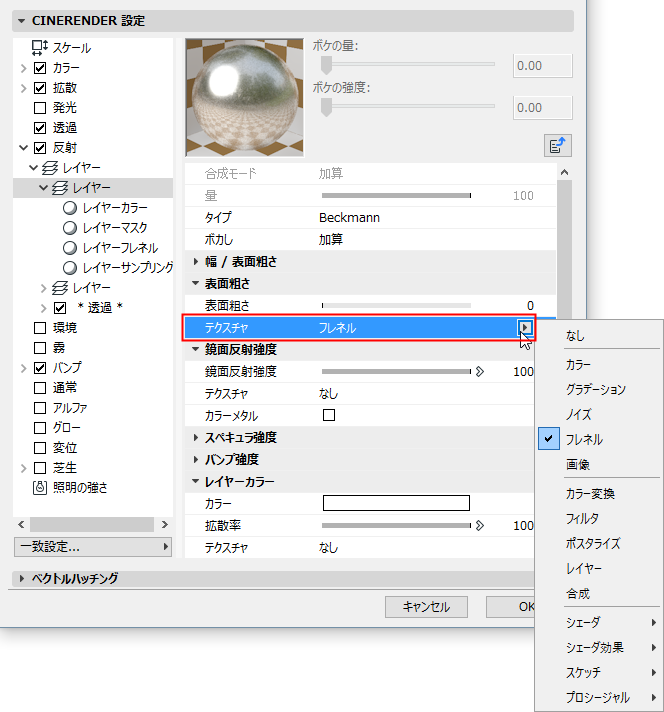Expand the 拡散 tree node
The image size is (664, 712).
tap(24, 89)
